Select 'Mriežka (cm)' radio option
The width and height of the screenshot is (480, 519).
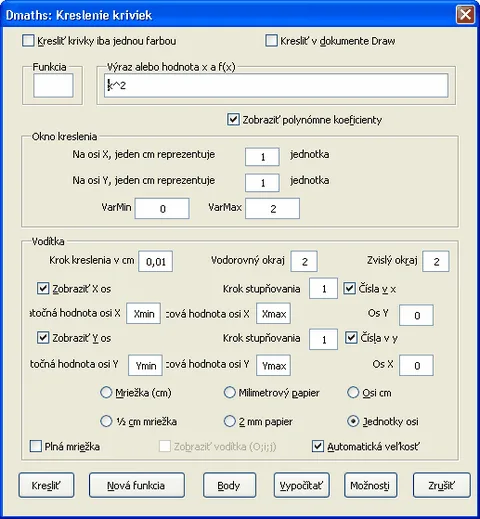106,392
